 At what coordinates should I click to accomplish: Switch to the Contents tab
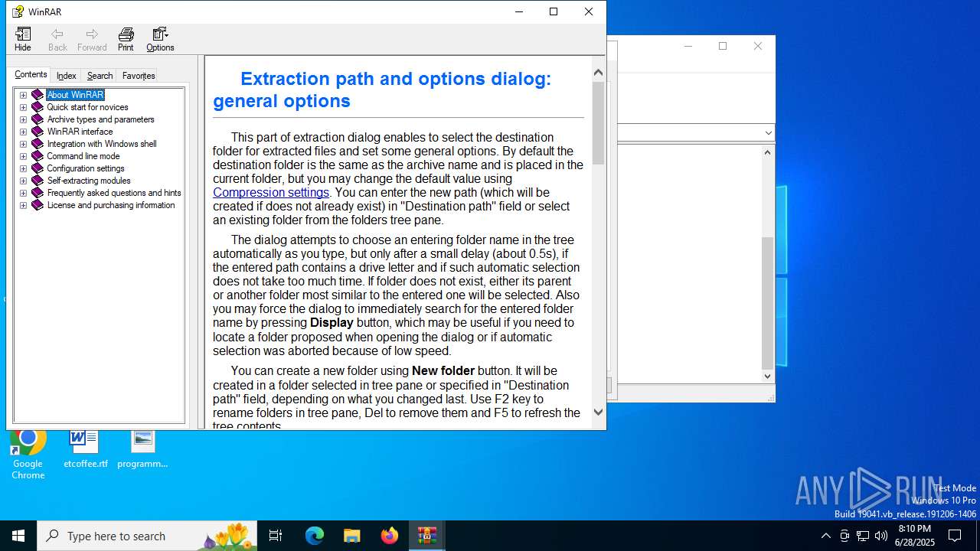tap(31, 74)
